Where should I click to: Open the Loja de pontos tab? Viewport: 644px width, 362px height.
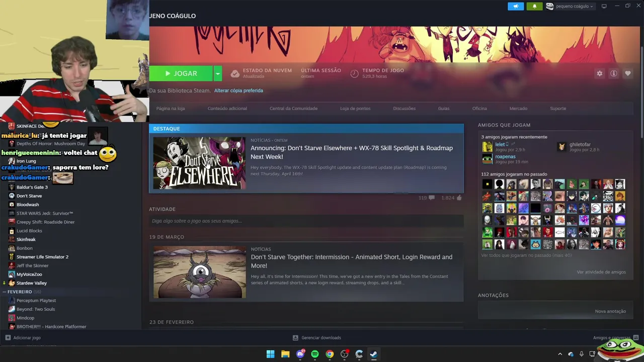click(355, 109)
